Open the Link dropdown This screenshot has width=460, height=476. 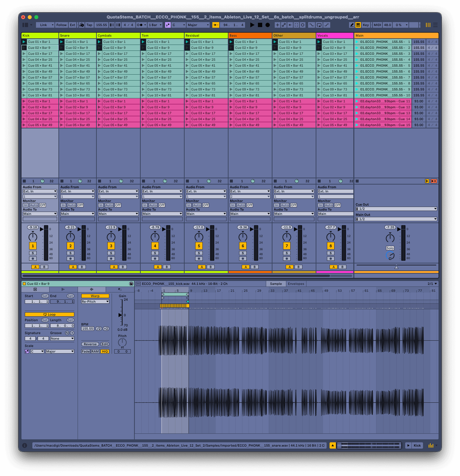pos(46,25)
